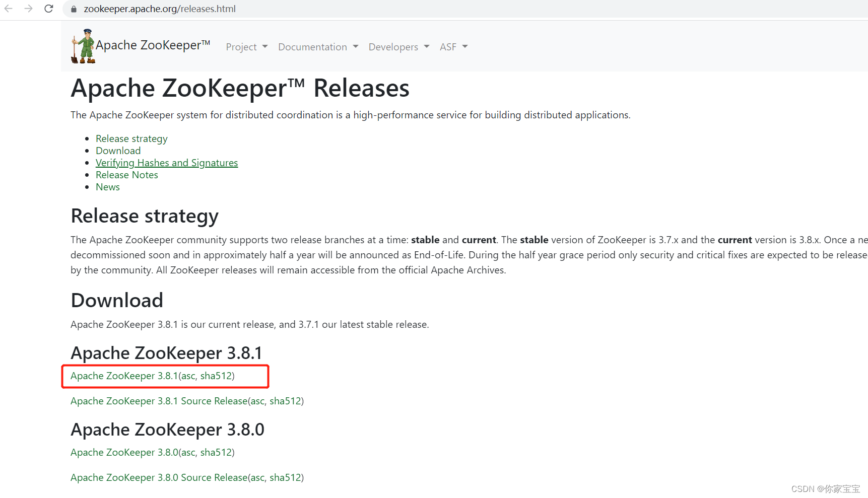Download Apache ZooKeeper 3.8.0 Source Release

pyautogui.click(x=159, y=477)
